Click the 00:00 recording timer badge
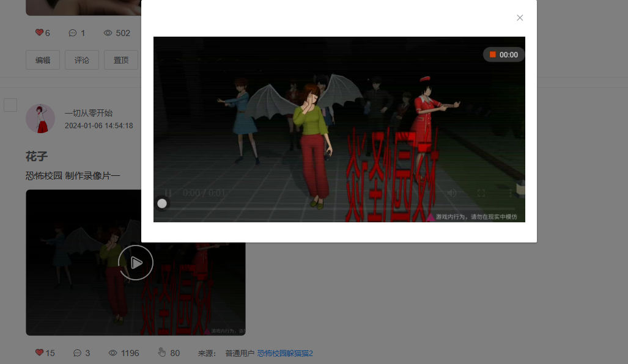The width and height of the screenshot is (628, 364). 503,55
